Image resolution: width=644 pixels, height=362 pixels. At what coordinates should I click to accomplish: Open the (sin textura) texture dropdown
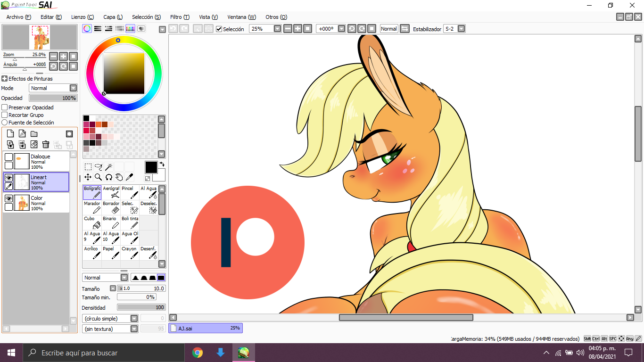134,329
